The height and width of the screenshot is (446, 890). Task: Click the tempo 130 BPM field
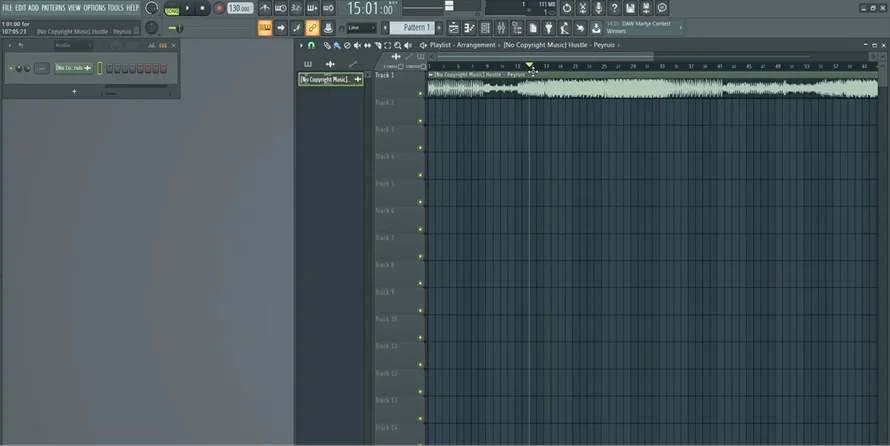pyautogui.click(x=239, y=8)
